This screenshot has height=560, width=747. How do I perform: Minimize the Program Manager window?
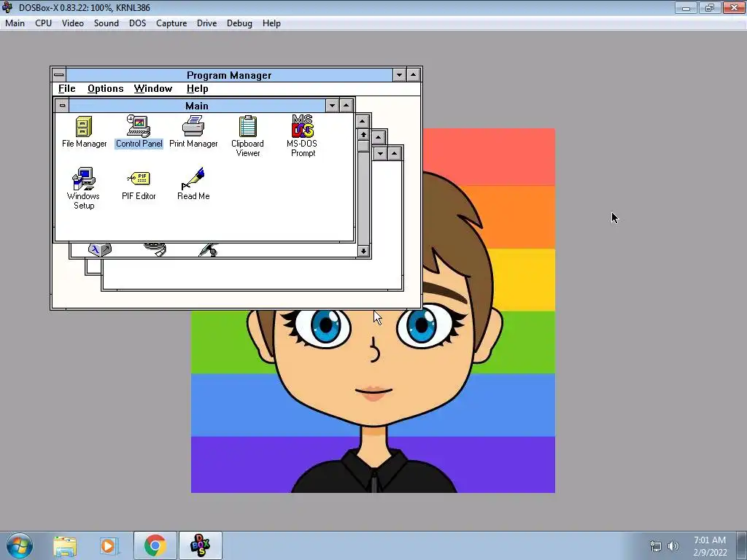click(x=399, y=75)
